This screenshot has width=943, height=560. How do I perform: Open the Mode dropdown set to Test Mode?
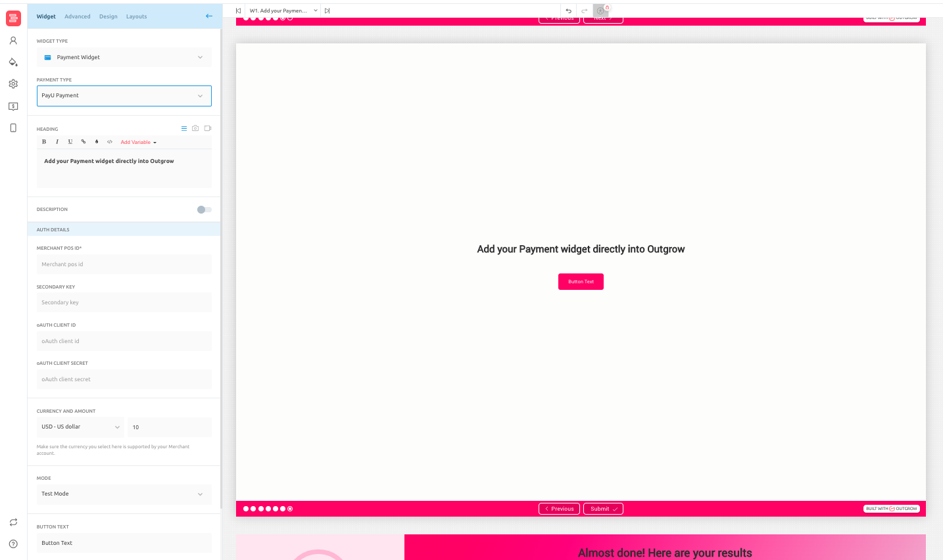(124, 494)
